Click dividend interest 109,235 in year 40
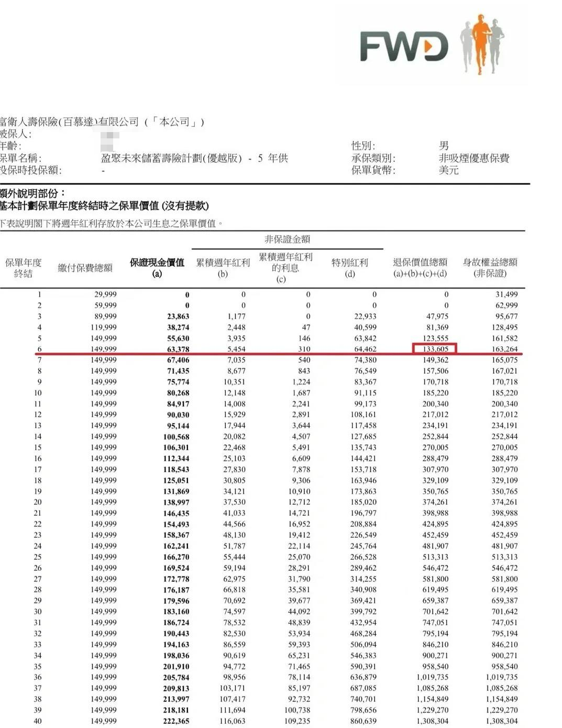 (297, 721)
